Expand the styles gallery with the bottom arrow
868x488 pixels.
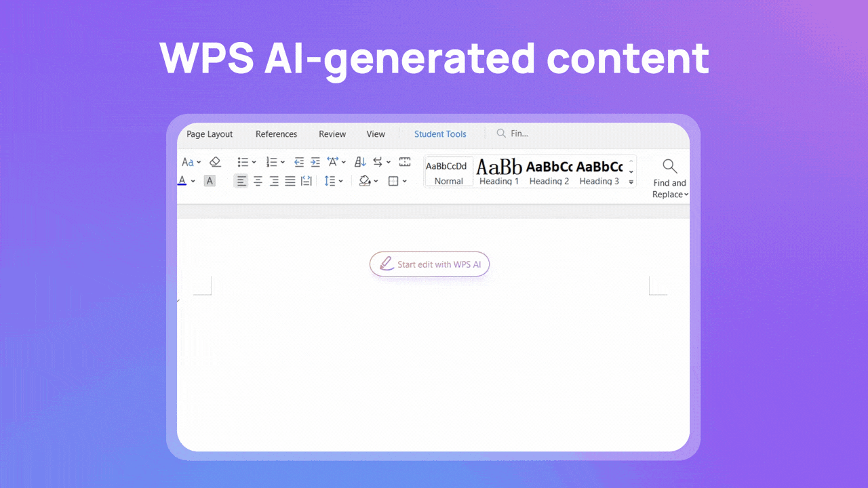[x=631, y=182]
